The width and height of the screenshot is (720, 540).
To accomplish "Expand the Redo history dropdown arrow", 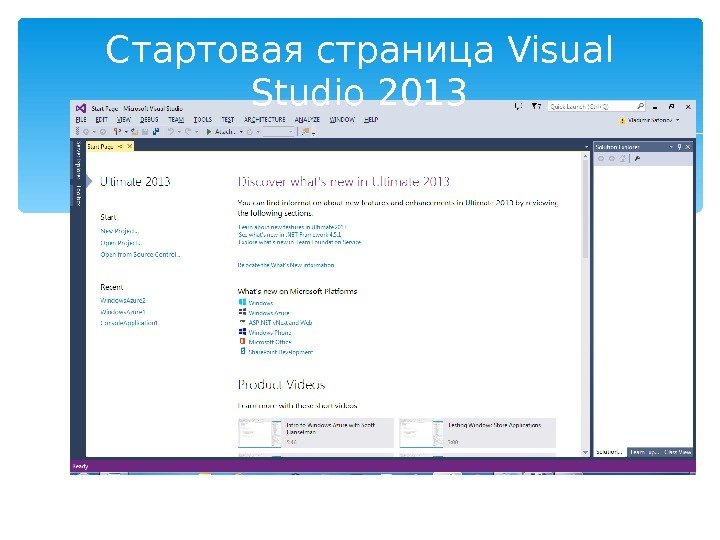I will point(197,132).
